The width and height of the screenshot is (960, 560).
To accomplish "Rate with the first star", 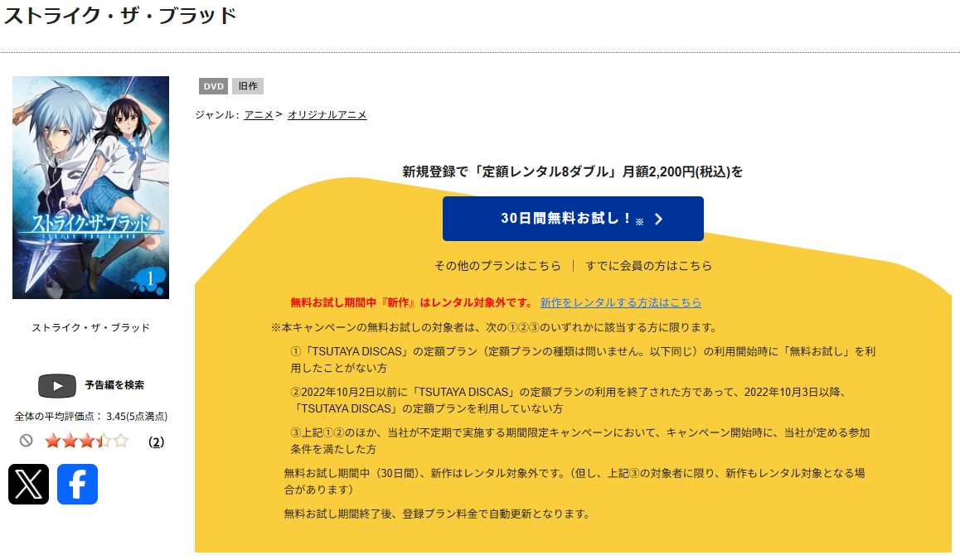I will point(53,441).
